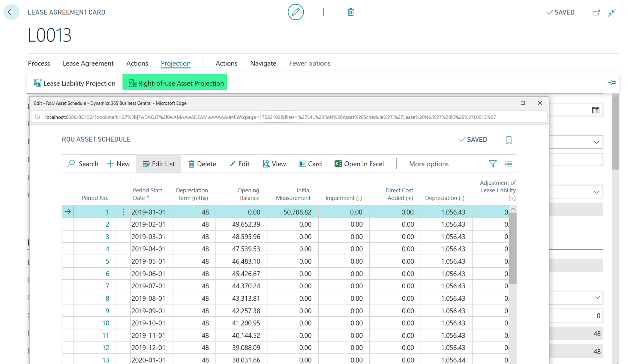Collapse the page with the diagonal arrows icon
637x364 pixels.
612,13
